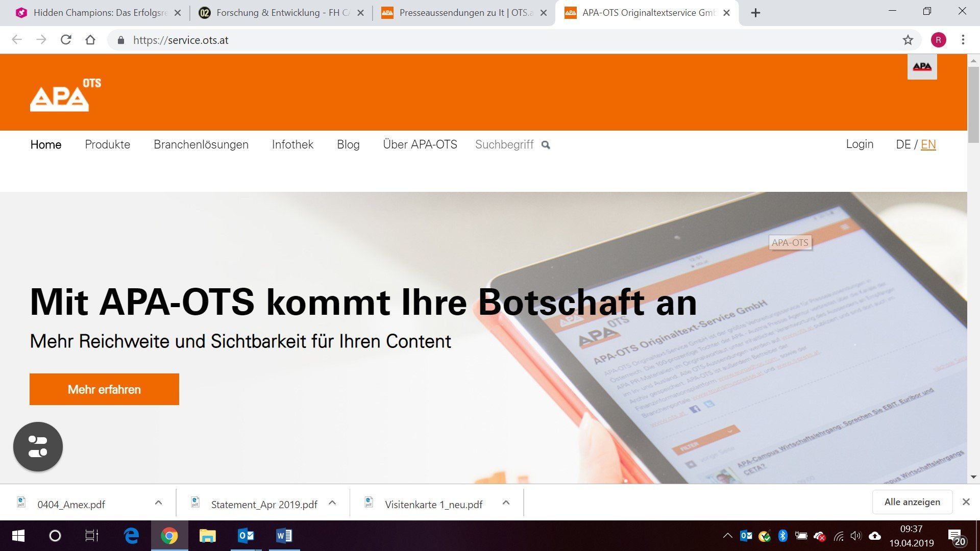Close the Presseaussendungen tab

[544, 13]
